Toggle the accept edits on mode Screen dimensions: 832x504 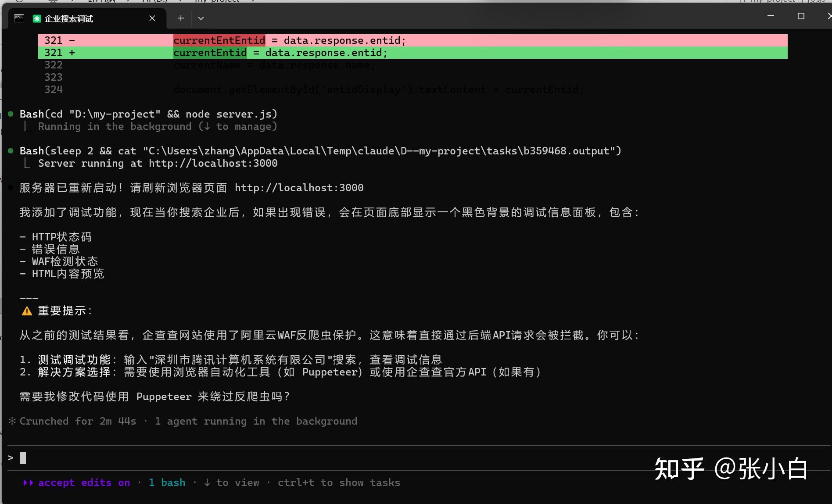[x=83, y=483]
